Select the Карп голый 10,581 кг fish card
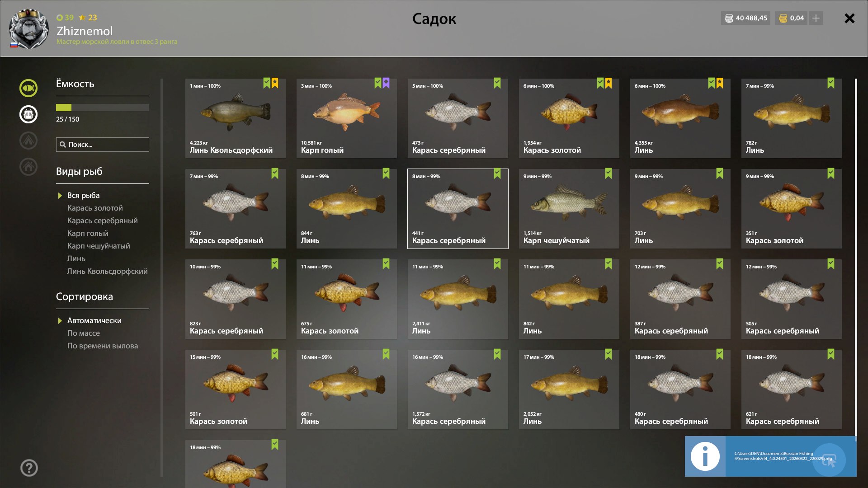 click(347, 118)
